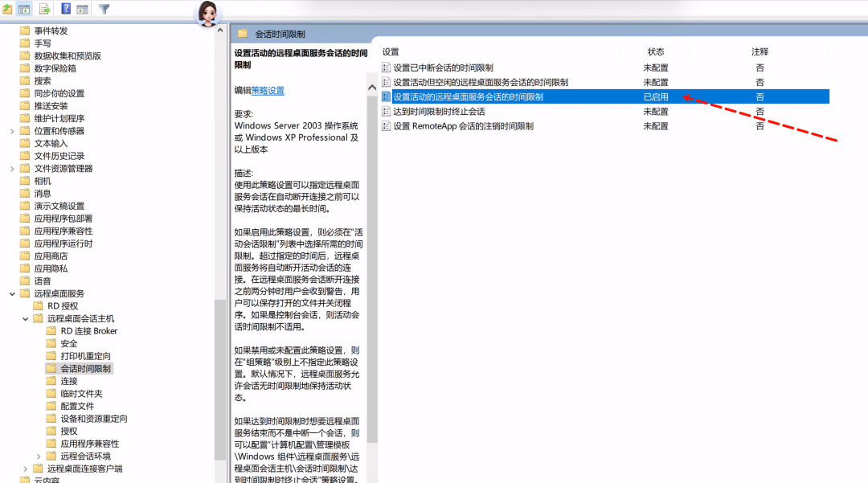This screenshot has height=483, width=868.
Task: Click the up-one-level folder toolbar icon
Action: (7, 9)
